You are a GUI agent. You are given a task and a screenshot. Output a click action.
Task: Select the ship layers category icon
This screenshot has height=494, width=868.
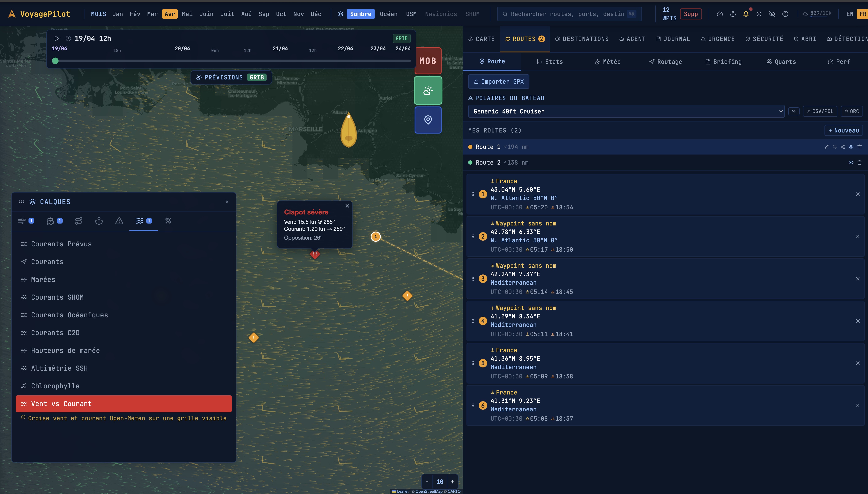[54, 221]
